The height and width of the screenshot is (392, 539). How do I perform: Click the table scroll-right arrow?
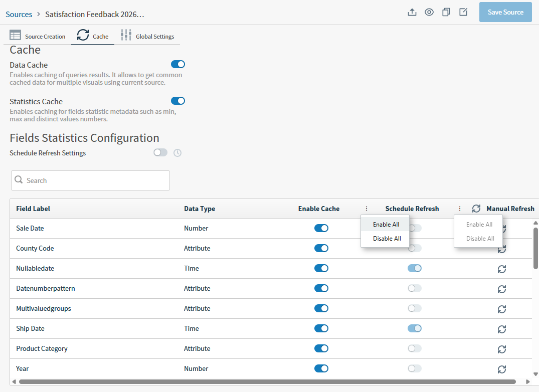527,381
